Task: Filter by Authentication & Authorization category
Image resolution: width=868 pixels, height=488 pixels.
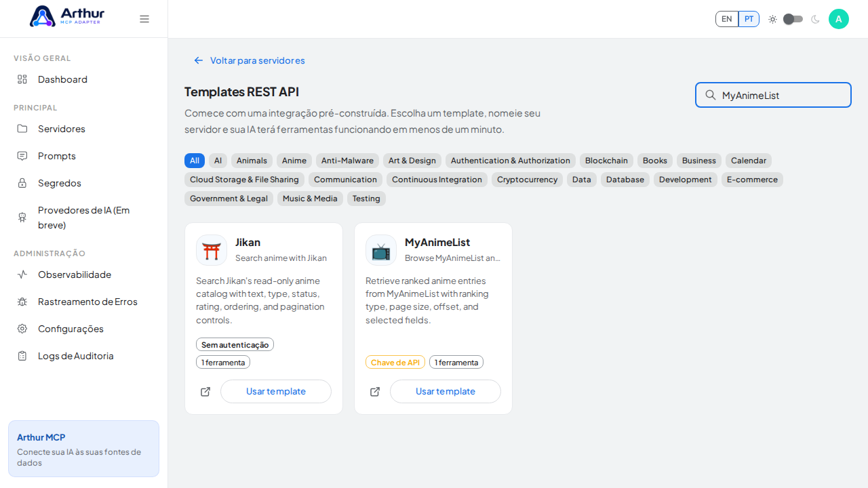Action: [x=511, y=161]
